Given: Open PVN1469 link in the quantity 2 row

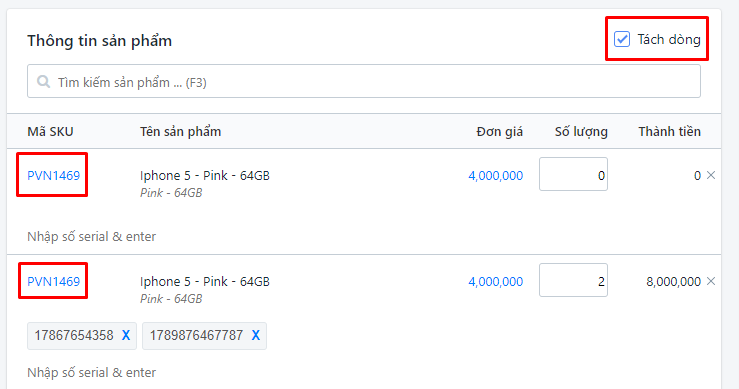Looking at the screenshot, I should [53, 281].
